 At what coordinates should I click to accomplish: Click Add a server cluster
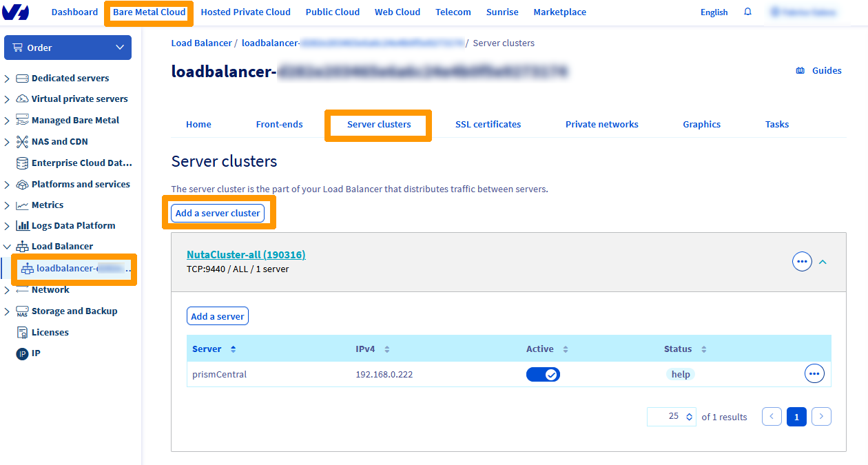click(218, 213)
